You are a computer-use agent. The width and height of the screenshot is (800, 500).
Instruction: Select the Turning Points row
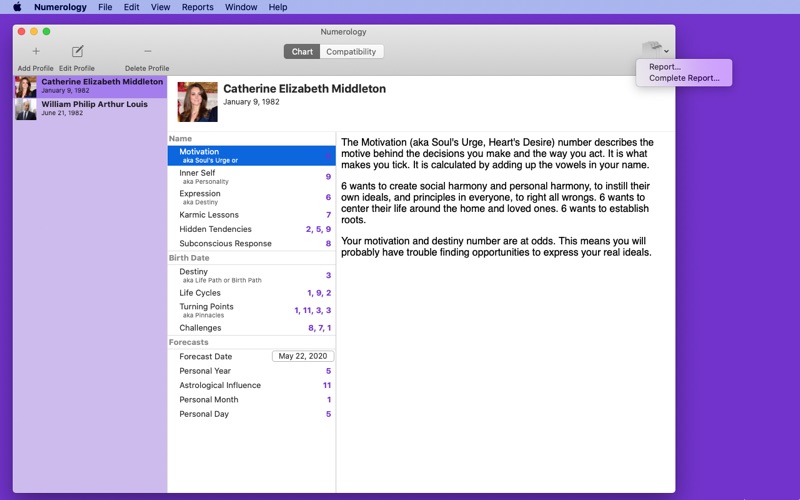tap(252, 310)
